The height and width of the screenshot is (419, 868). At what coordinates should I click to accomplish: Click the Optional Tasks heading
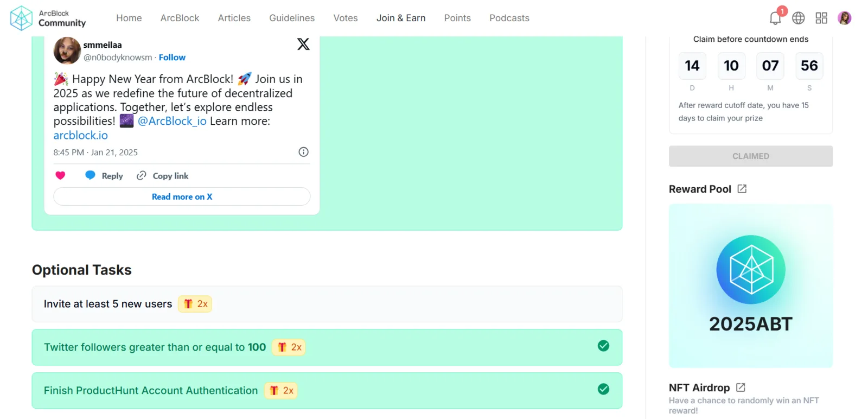pos(82,270)
